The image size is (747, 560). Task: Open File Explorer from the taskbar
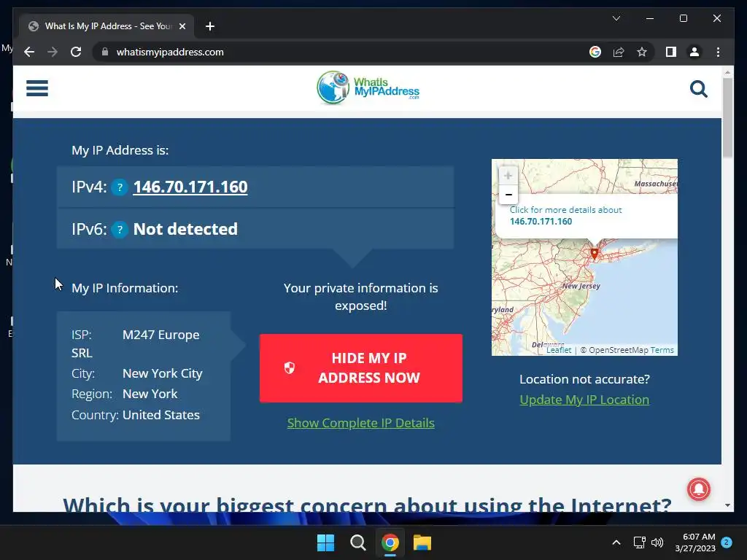click(x=422, y=542)
